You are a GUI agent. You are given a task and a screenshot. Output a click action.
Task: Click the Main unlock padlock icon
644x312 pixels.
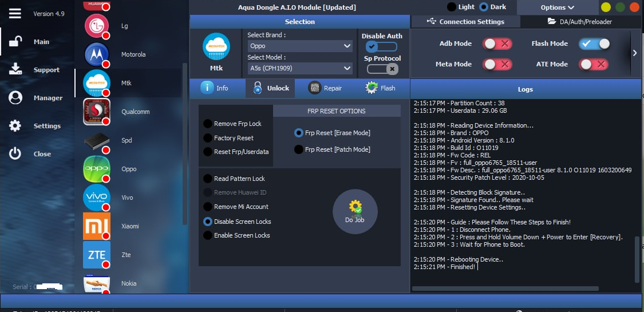pos(15,41)
